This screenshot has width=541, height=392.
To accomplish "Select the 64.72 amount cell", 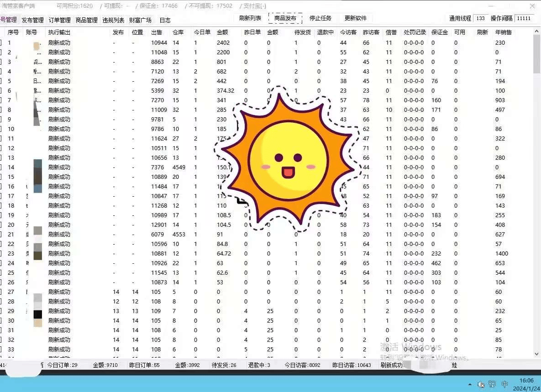I will (x=224, y=253).
